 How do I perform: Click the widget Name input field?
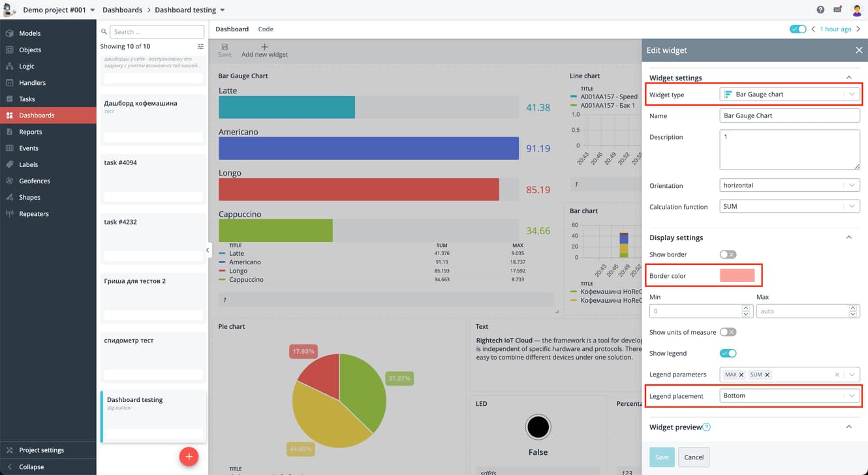coord(789,115)
